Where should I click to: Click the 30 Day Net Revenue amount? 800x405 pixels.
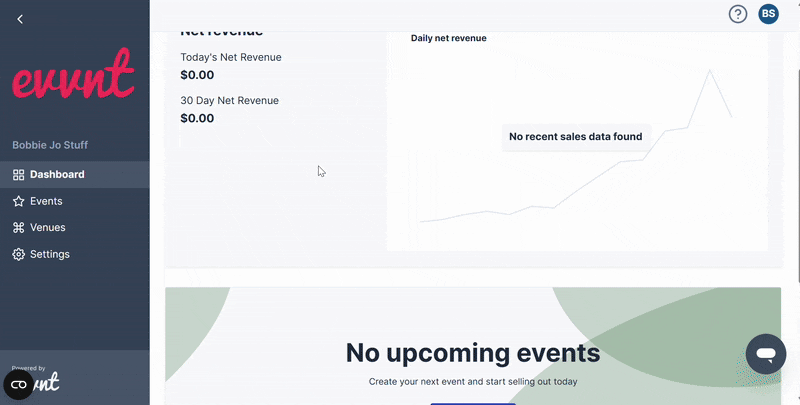tap(197, 118)
